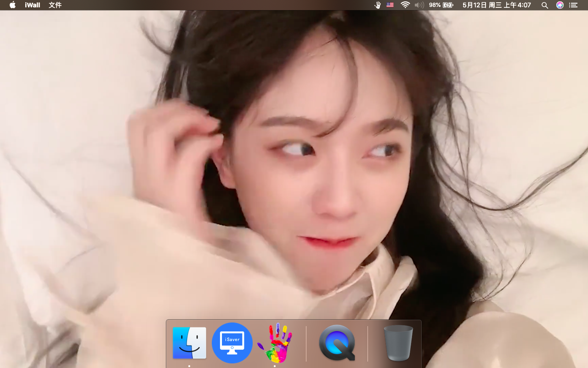
Task: Open QuickTime Player from the Dock
Action: click(x=337, y=343)
